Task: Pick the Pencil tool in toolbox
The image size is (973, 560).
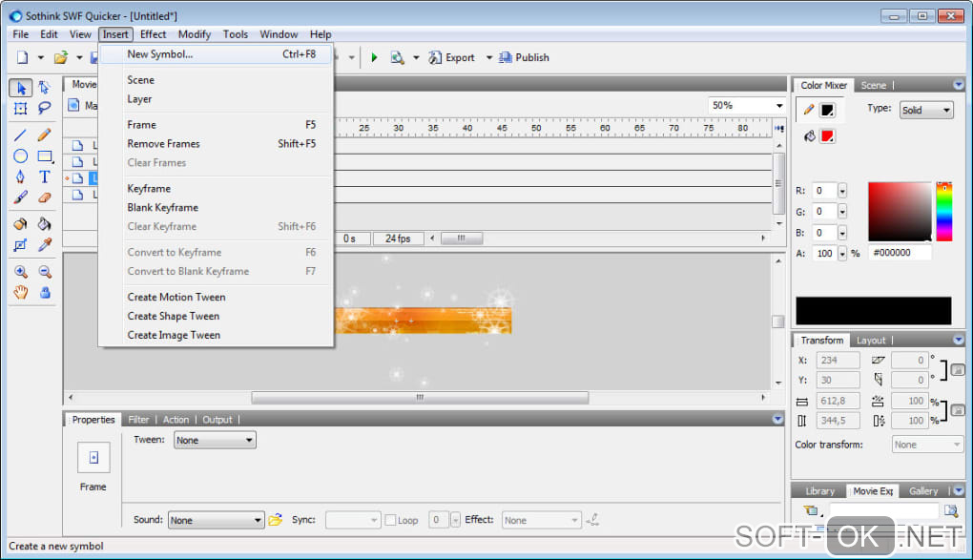Action: [44, 135]
